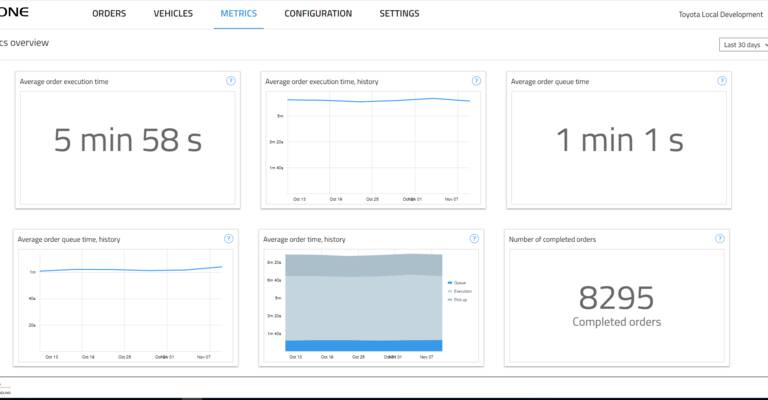Click the 8295 completed orders number

(616, 298)
